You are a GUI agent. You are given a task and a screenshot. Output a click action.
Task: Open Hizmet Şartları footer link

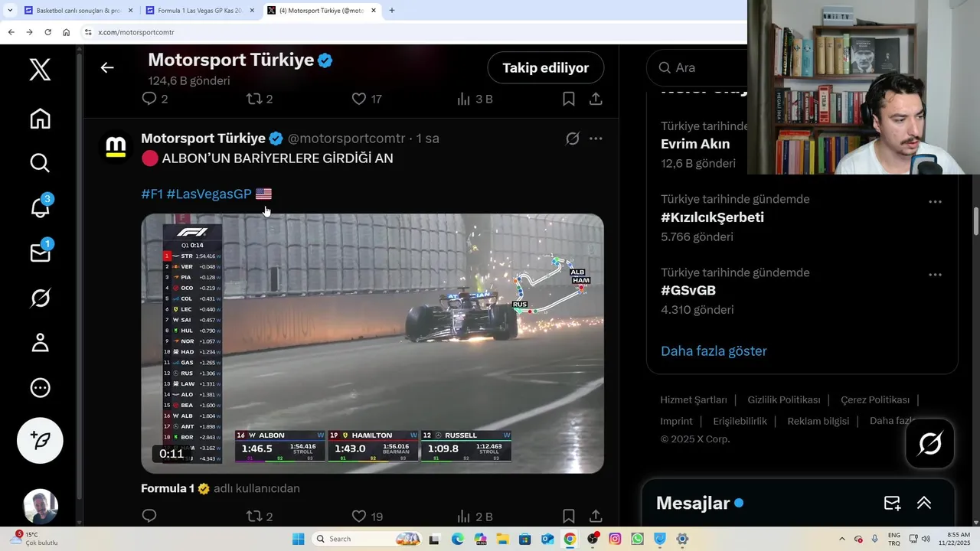tap(694, 399)
